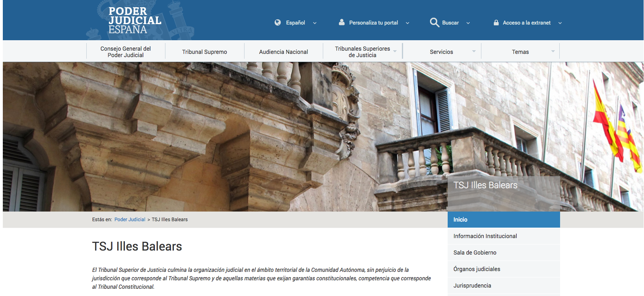Image resolution: width=644 pixels, height=296 pixels.
Task: Open Consejo General del Poder Judicial
Action: 126,51
